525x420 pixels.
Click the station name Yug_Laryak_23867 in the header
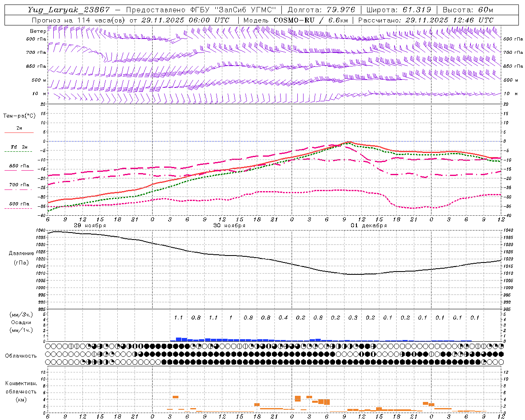(69, 10)
